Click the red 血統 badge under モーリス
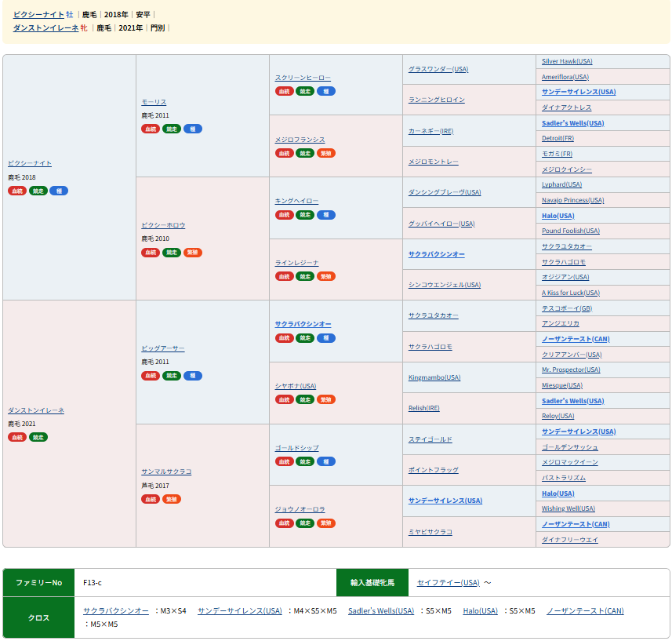This screenshot has height=641, width=672. [151, 129]
